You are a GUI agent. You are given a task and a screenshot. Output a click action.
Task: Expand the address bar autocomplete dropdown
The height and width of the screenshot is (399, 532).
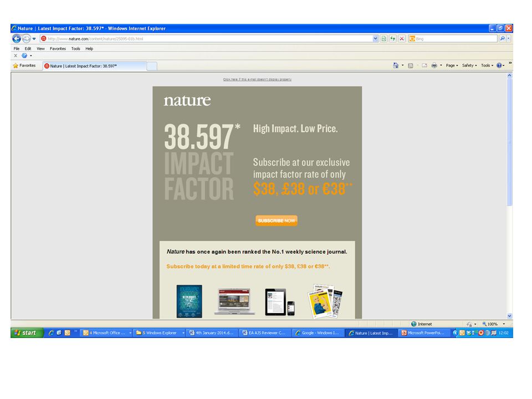375,39
